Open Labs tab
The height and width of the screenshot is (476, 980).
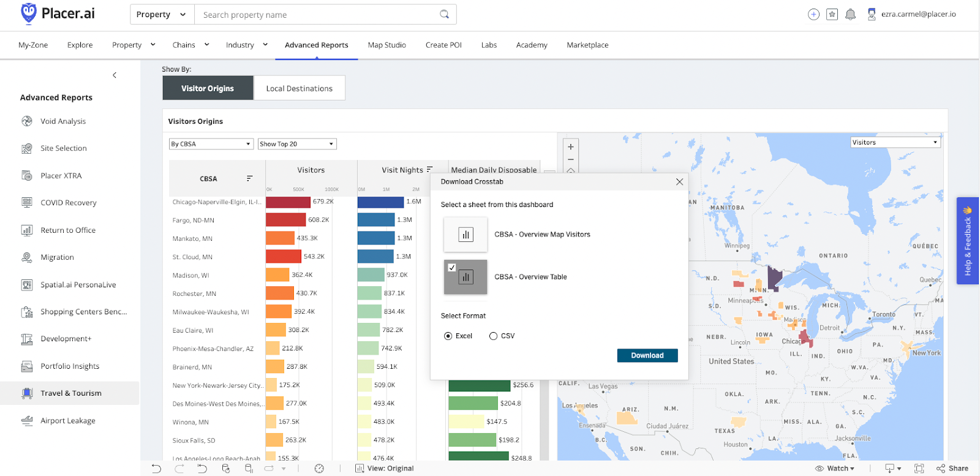[x=489, y=45]
